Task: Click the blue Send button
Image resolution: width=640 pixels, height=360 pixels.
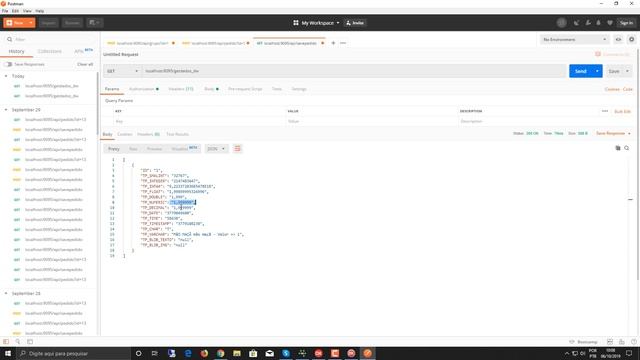Action: point(581,71)
